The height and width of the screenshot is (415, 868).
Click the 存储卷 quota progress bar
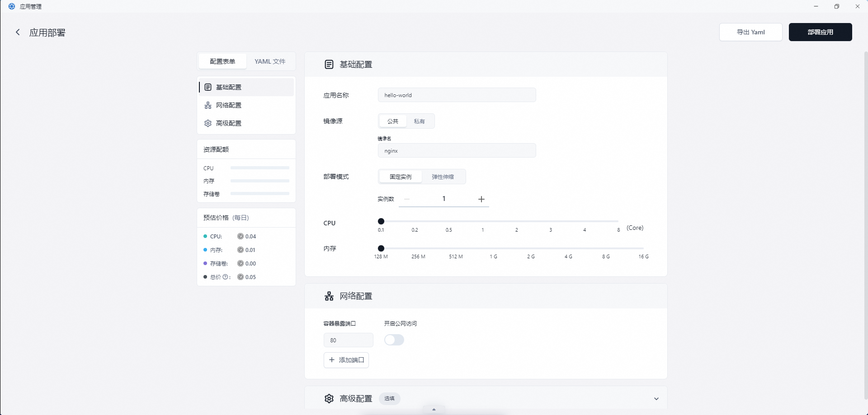(260, 194)
